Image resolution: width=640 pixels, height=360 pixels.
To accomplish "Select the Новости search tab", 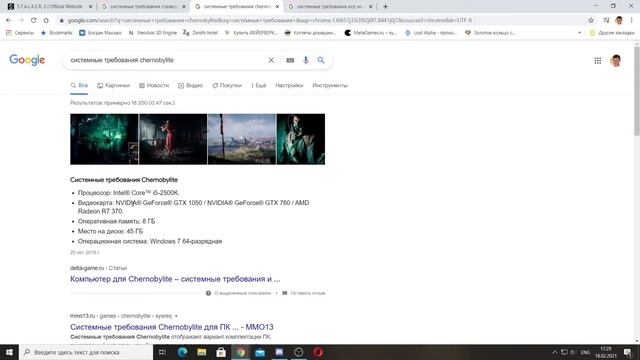I will click(154, 85).
